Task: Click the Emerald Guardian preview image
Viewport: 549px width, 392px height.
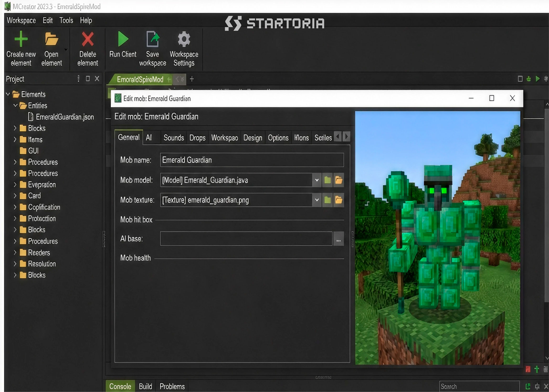Action: tap(438, 238)
